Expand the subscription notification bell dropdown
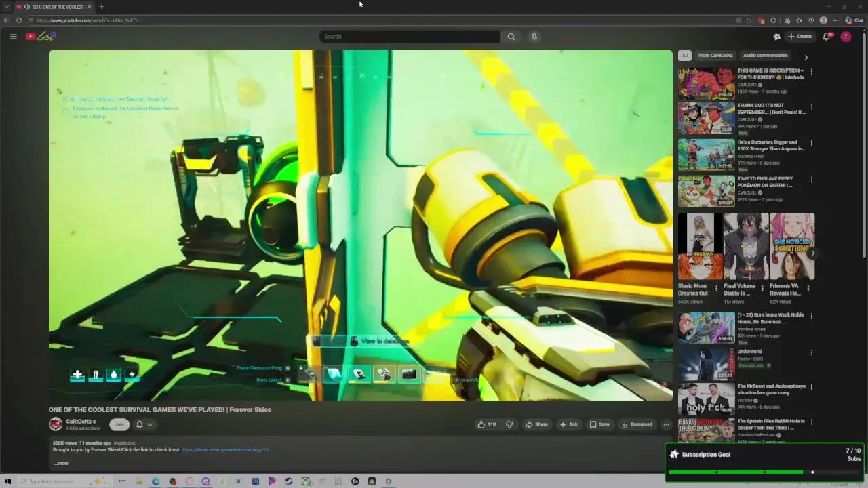 coord(144,424)
